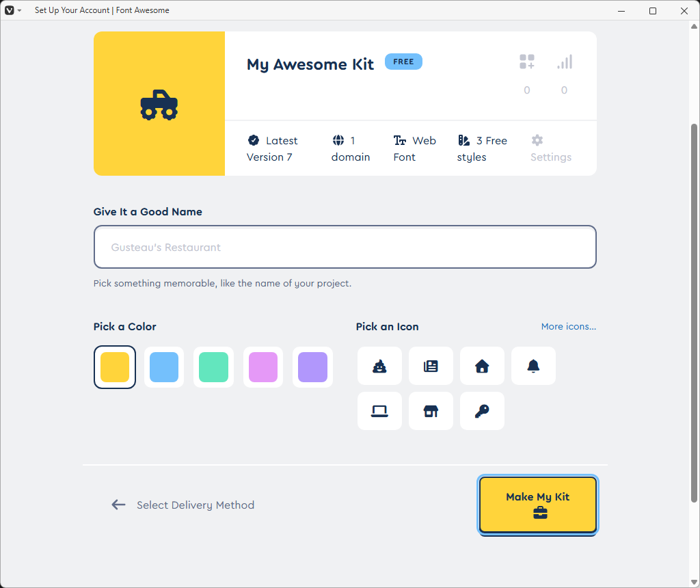Image resolution: width=700 pixels, height=588 pixels.
Task: Close the Set Up Your Account window
Action: [x=684, y=11]
